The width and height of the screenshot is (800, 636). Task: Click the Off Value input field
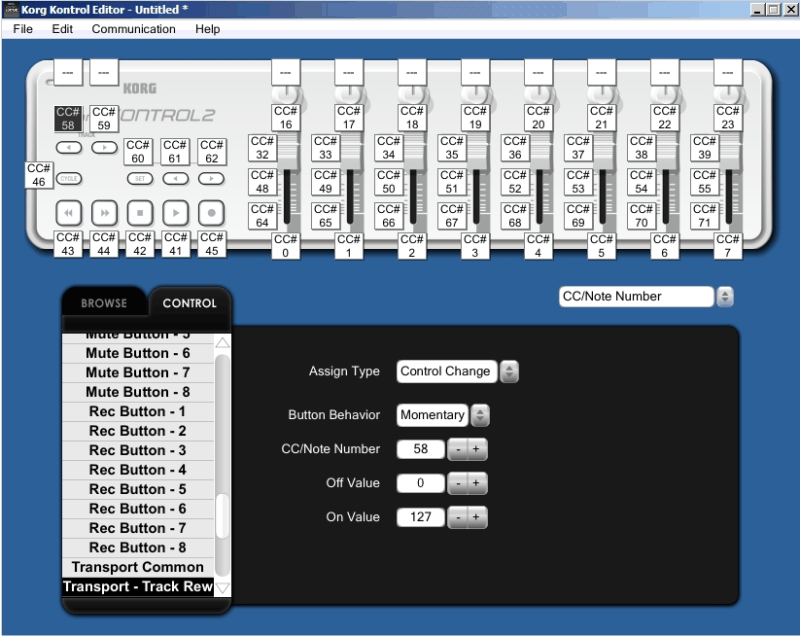point(420,484)
